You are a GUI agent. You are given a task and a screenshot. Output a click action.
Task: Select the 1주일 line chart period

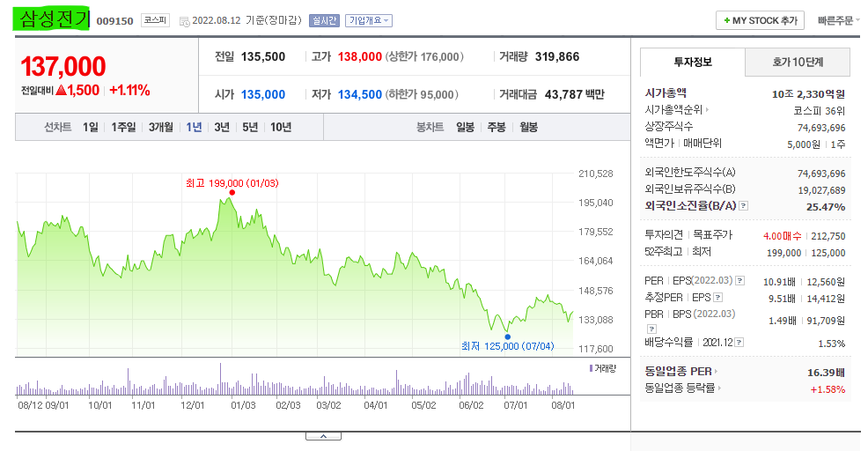pyautogui.click(x=123, y=128)
